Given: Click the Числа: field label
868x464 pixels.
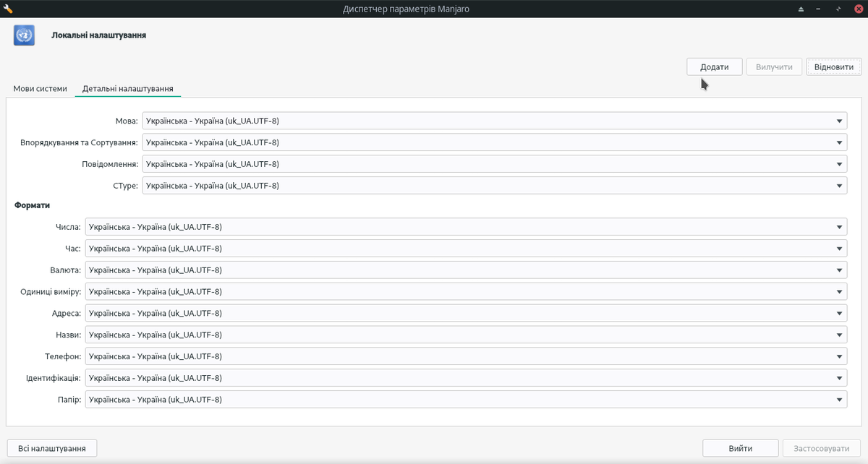Looking at the screenshot, I should pyautogui.click(x=68, y=227).
